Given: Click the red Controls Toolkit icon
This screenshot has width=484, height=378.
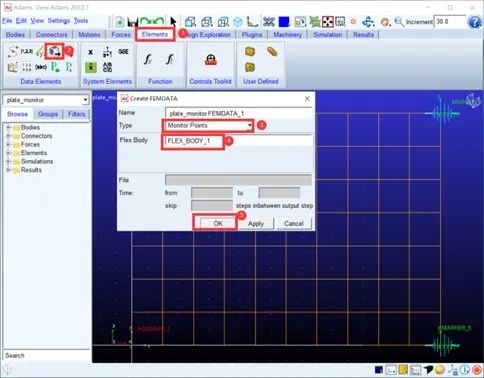Looking at the screenshot, I should click(x=211, y=60).
